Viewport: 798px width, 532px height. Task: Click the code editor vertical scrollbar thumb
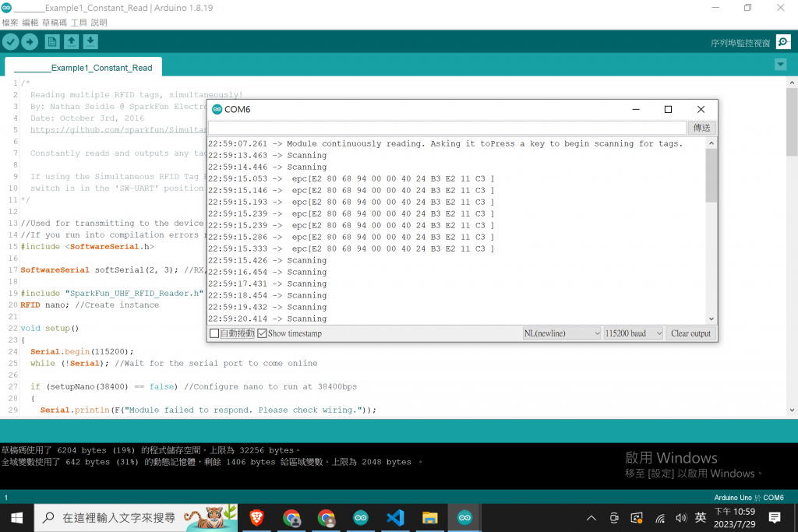click(792, 122)
